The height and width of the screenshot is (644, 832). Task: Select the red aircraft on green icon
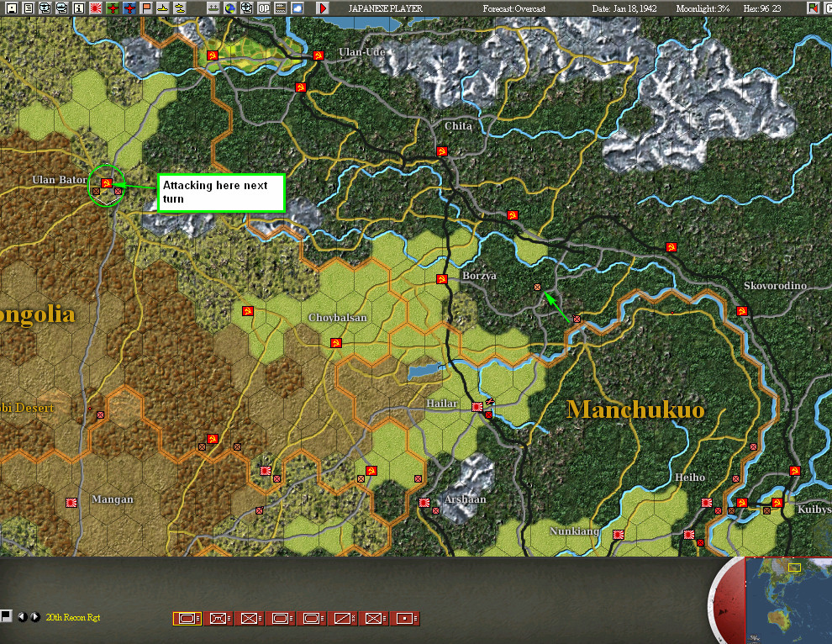[x=113, y=8]
